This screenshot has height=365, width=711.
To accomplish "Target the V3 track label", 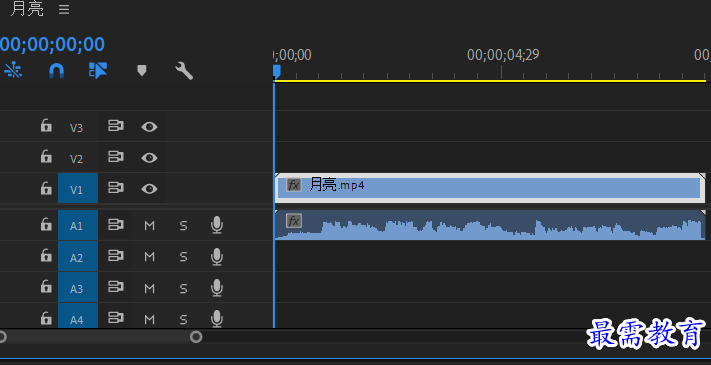I will (x=77, y=128).
